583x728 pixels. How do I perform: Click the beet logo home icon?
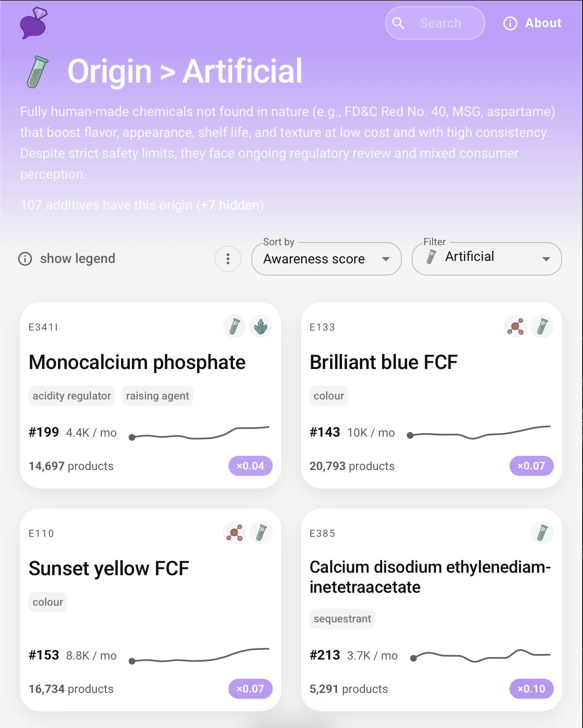click(x=33, y=23)
